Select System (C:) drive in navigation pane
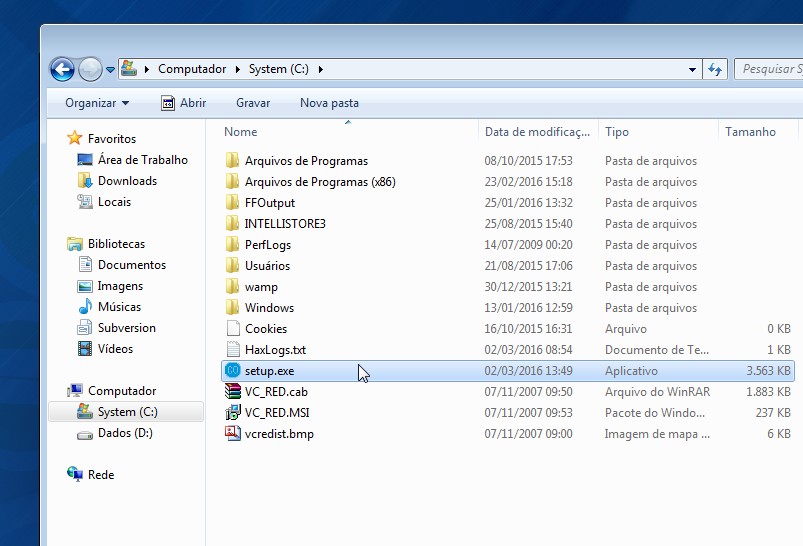Viewport: 803px width, 546px height. coord(128,412)
